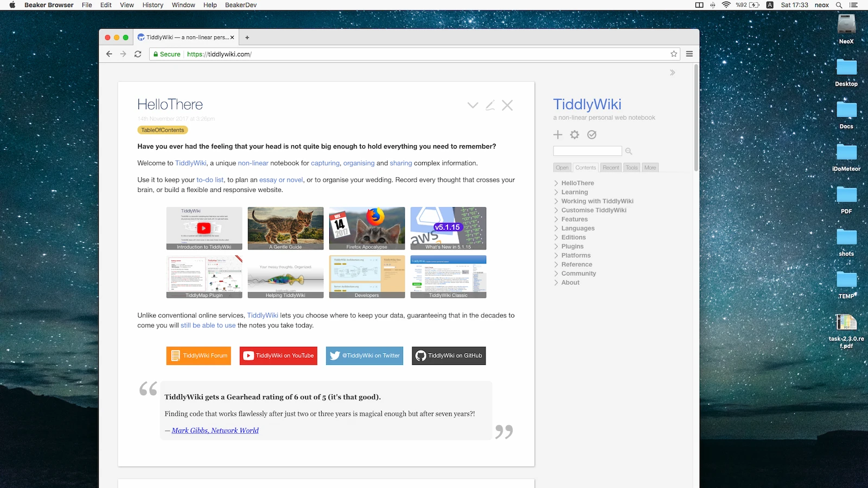Open the NeoX drive on desktop
The height and width of the screenshot is (488, 868).
[x=846, y=29]
